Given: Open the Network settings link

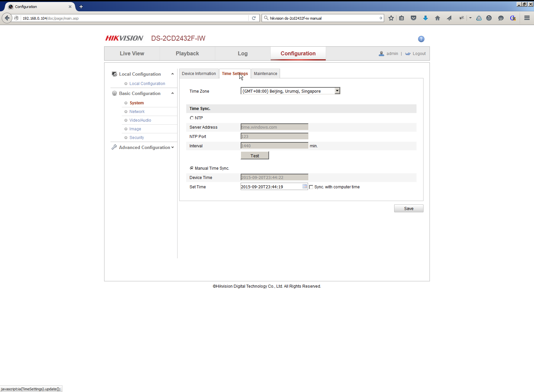Looking at the screenshot, I should pyautogui.click(x=137, y=112).
